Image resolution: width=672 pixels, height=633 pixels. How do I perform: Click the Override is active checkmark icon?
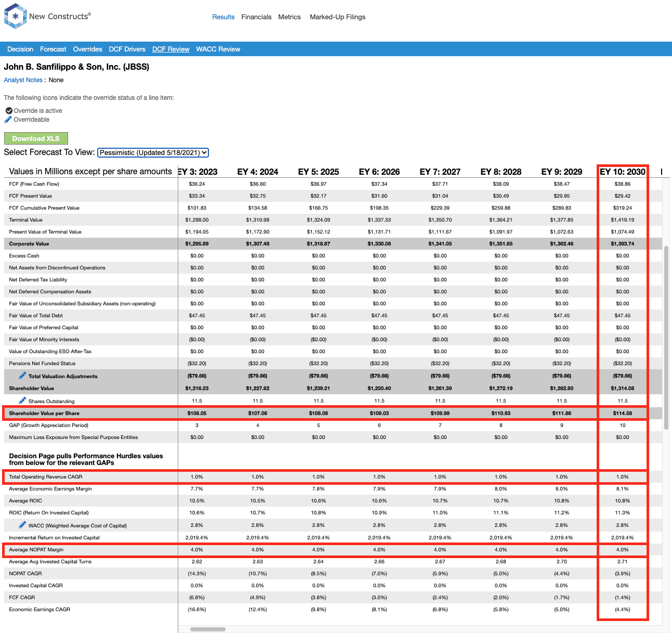(x=9, y=111)
